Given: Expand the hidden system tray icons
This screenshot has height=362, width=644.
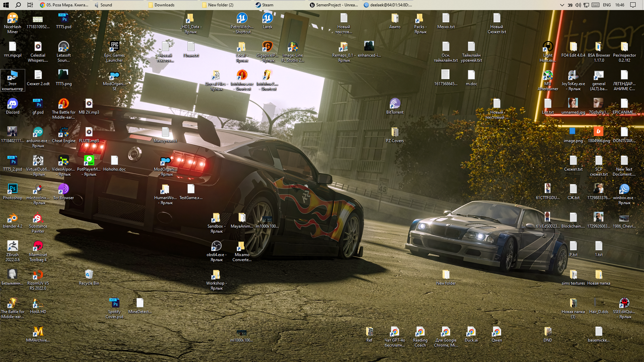Looking at the screenshot, I should tap(562, 5).
